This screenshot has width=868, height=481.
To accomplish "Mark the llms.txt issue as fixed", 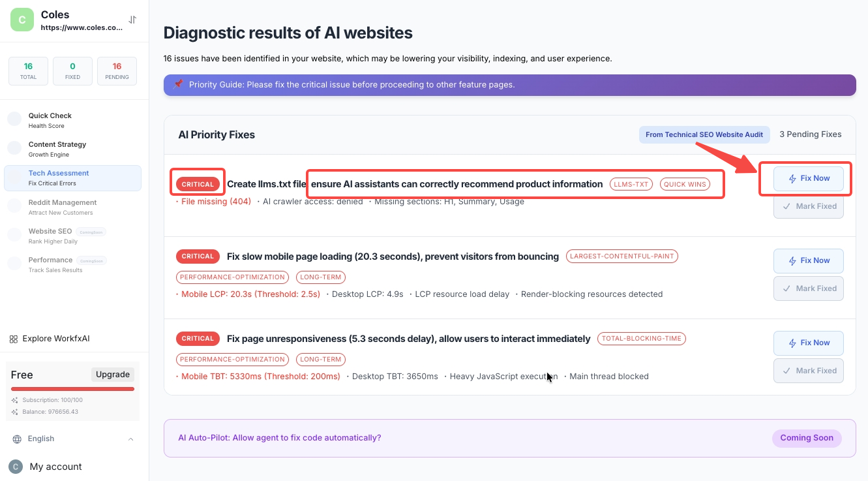I will tap(808, 206).
